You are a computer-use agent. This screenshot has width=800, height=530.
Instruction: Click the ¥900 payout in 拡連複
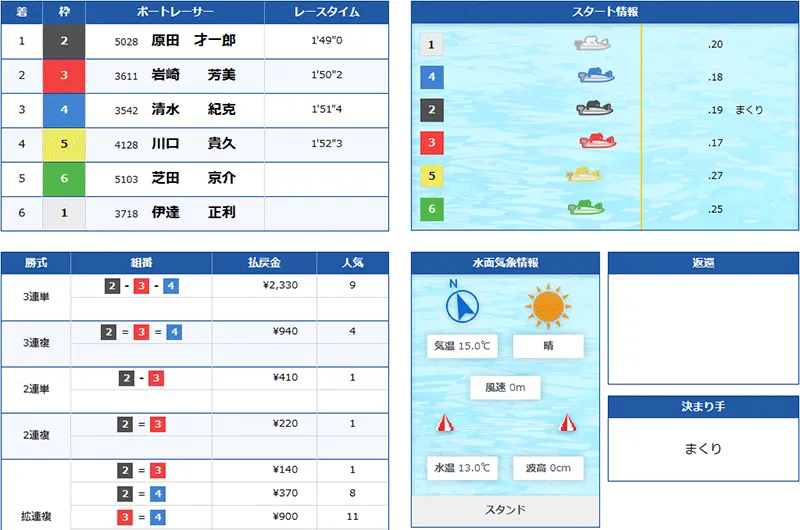(285, 517)
